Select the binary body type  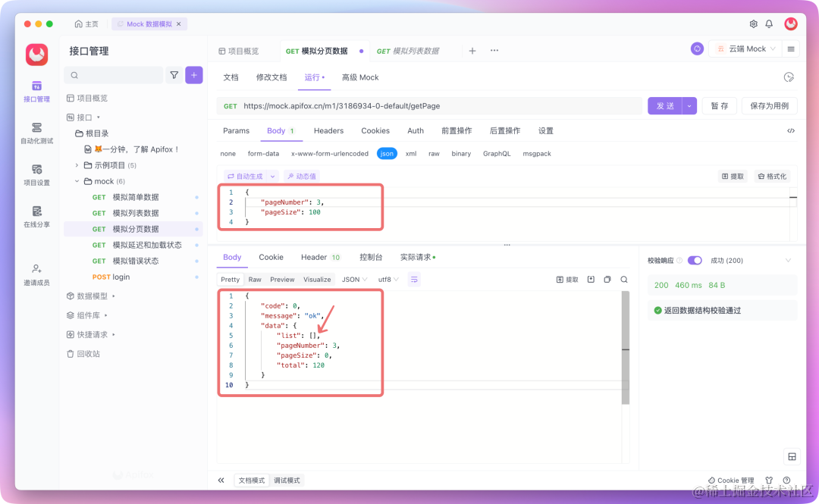pyautogui.click(x=461, y=154)
